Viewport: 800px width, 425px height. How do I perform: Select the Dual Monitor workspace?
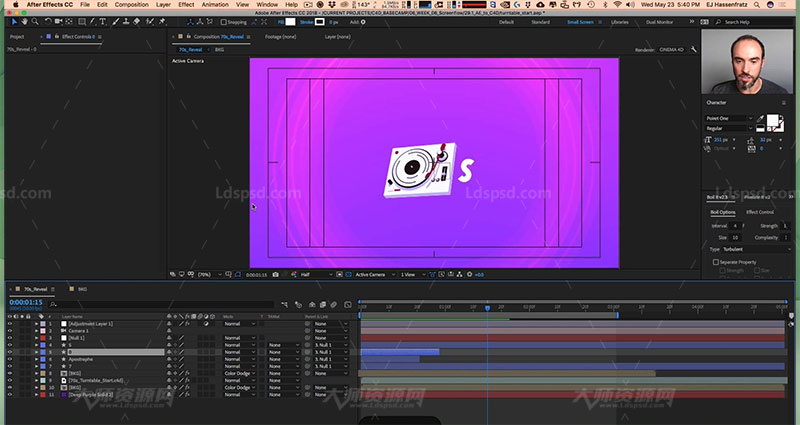coord(659,22)
